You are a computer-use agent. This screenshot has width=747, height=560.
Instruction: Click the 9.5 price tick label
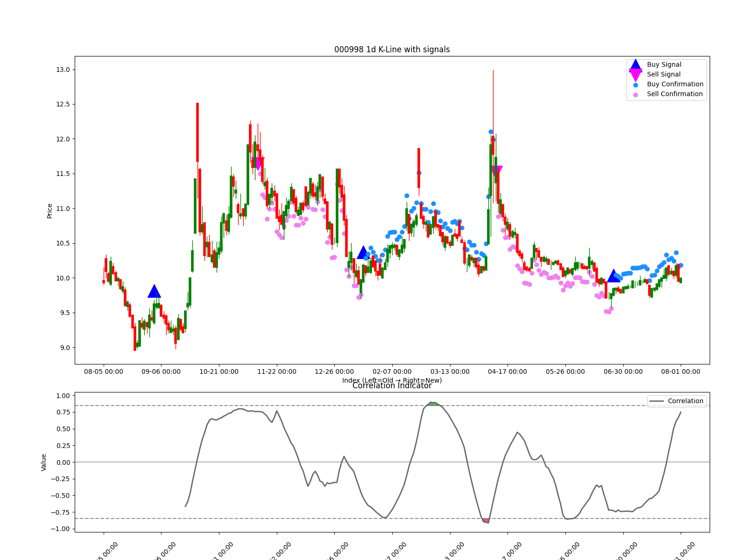[65, 313]
